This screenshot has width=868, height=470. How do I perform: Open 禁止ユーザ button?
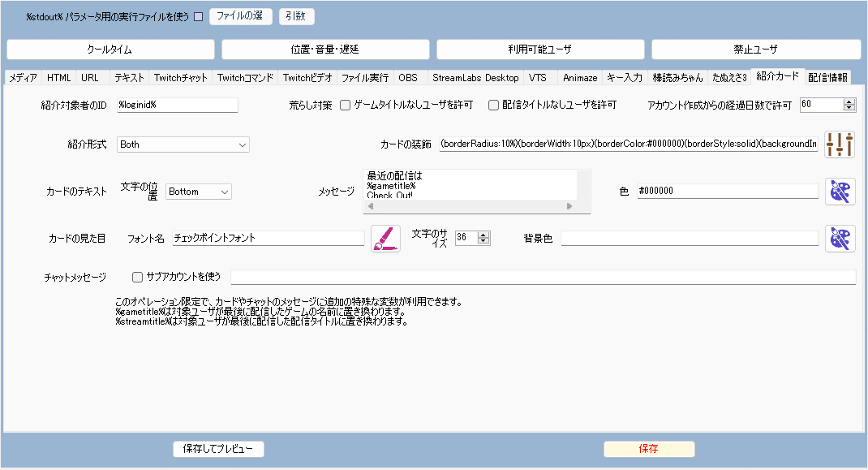[755, 50]
